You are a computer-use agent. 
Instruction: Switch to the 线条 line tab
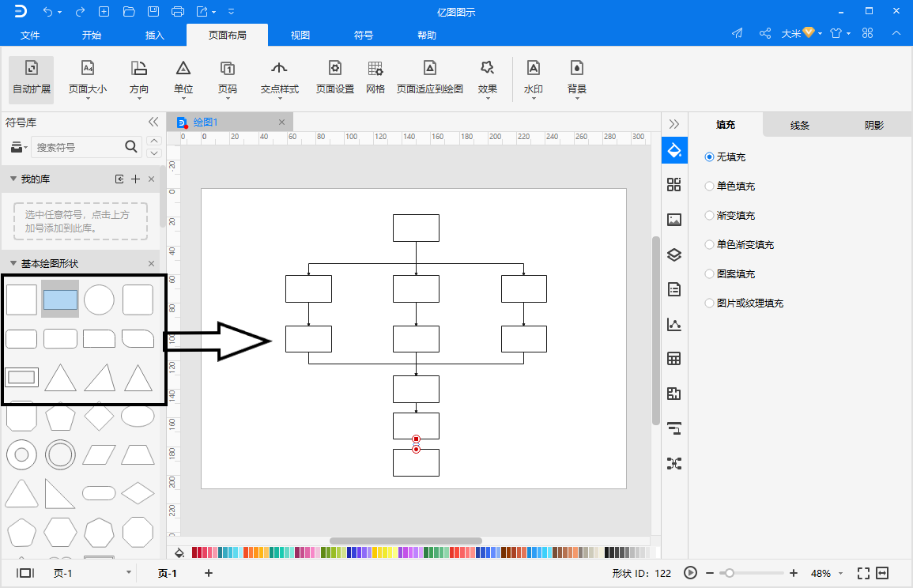pyautogui.click(x=799, y=125)
